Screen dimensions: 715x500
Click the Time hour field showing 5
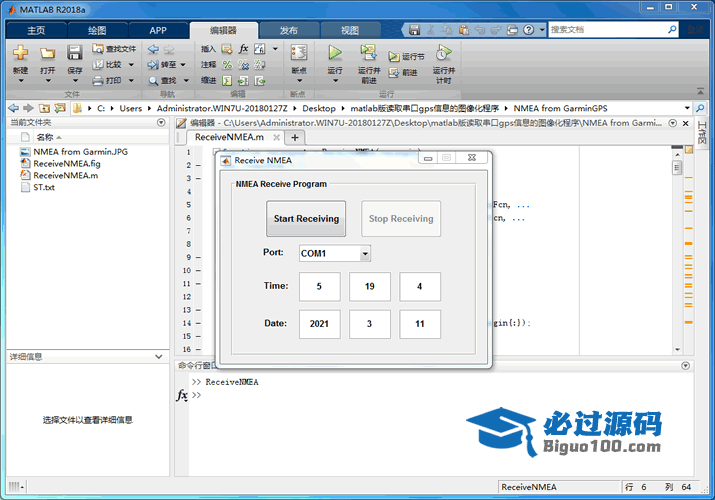pyautogui.click(x=319, y=287)
